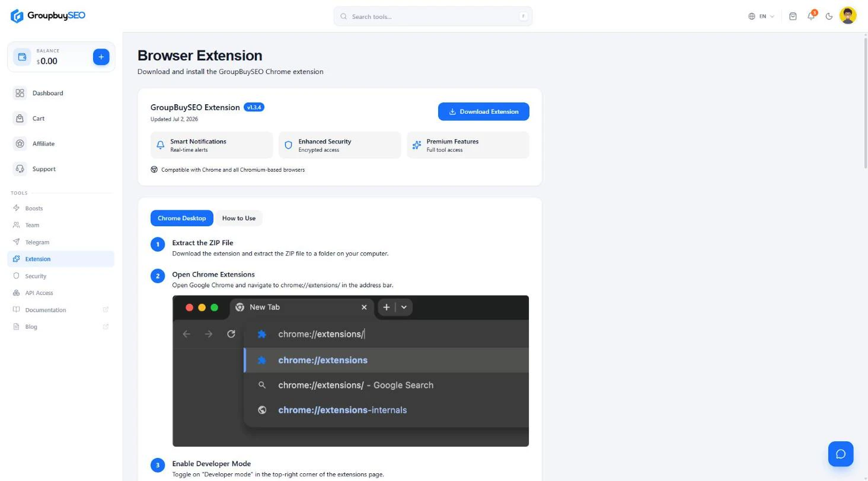Toggle dark mode moon icon

829,16
